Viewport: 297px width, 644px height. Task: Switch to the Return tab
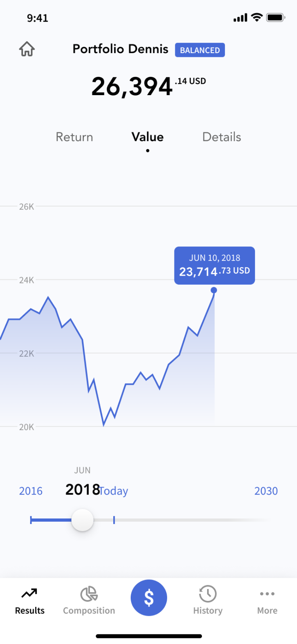click(74, 137)
